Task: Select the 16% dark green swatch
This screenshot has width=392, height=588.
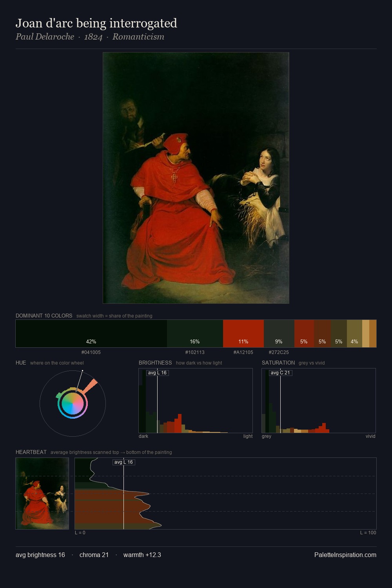Action: (195, 334)
